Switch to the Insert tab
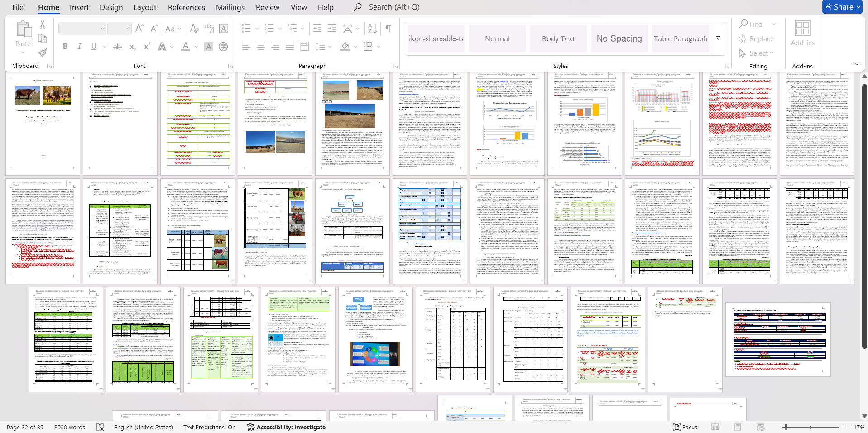This screenshot has height=433, width=868. pos(79,7)
